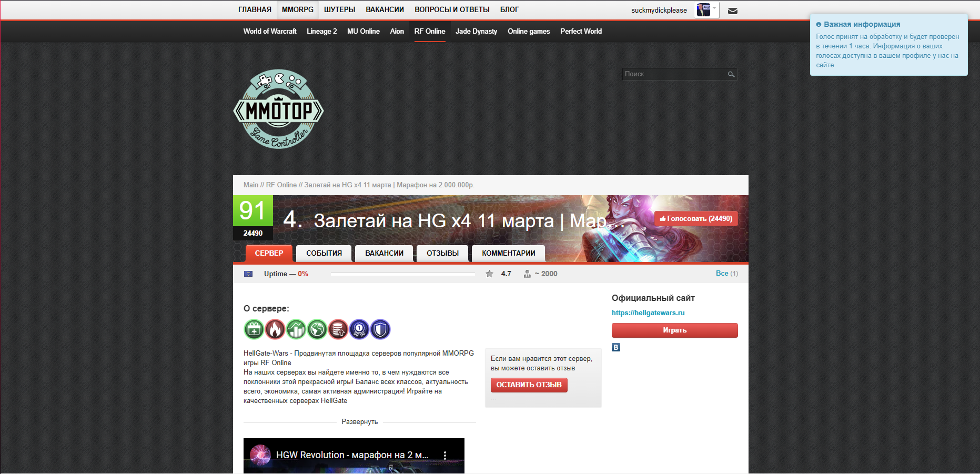Click the suckmydickplease username

click(659, 10)
